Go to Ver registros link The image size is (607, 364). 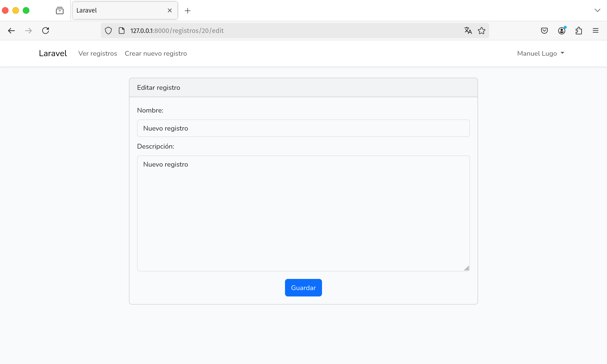(x=98, y=54)
